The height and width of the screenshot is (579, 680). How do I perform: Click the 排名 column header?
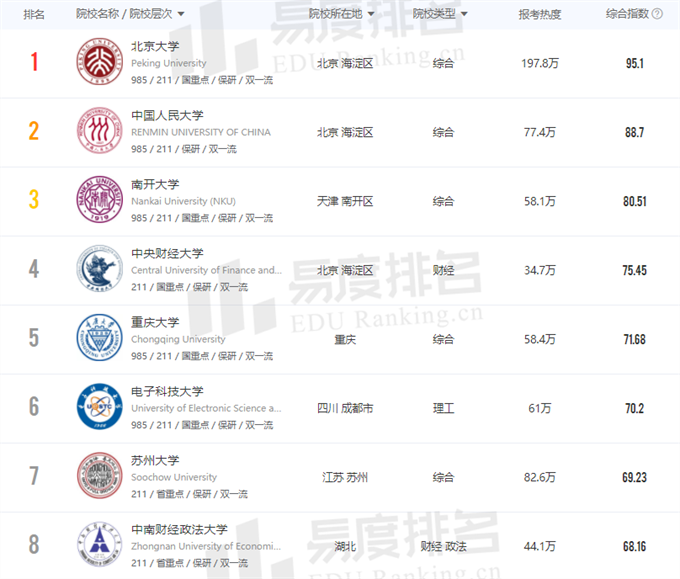tap(34, 14)
